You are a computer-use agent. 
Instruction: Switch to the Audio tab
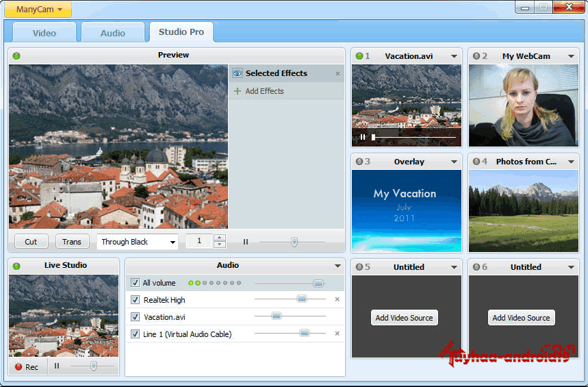click(x=112, y=33)
